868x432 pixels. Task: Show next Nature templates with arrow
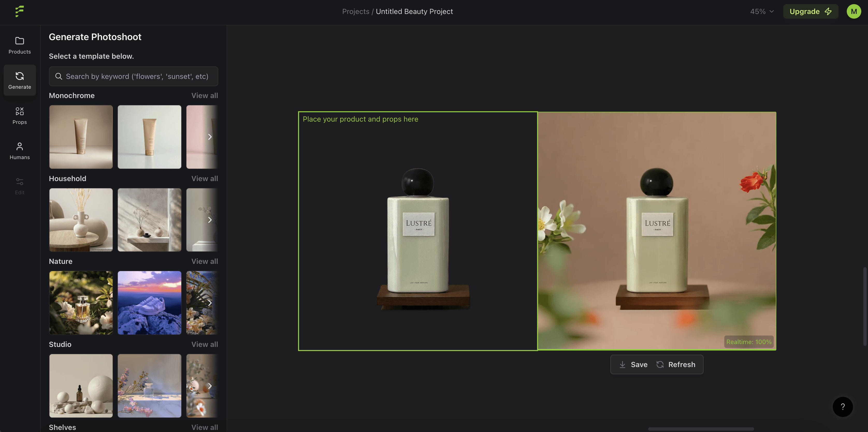(x=209, y=303)
